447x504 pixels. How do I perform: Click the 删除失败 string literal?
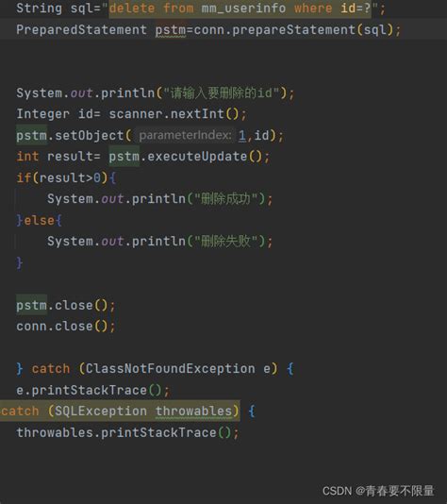click(x=226, y=241)
